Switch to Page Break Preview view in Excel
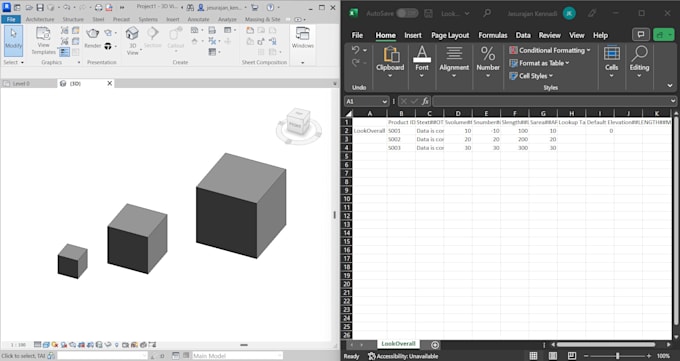The image size is (680, 361). pyautogui.click(x=572, y=356)
